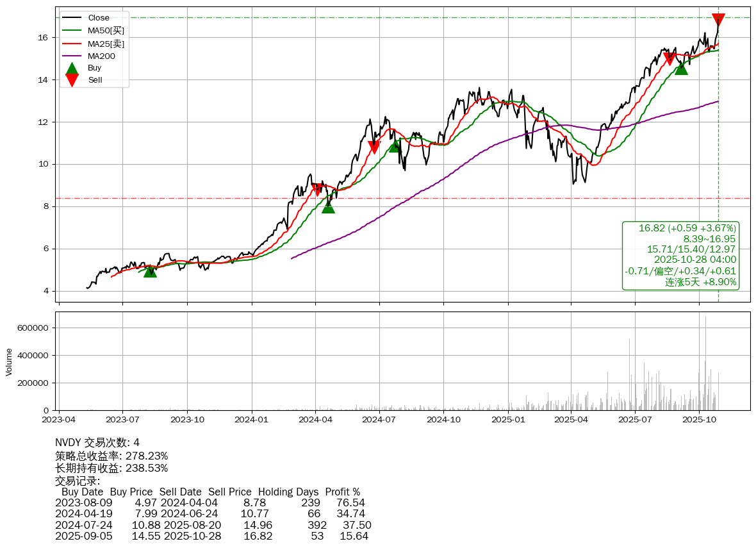This screenshot has width=756, height=548.
Task: Click the green Buy marker near 2023-08
Action: [150, 271]
